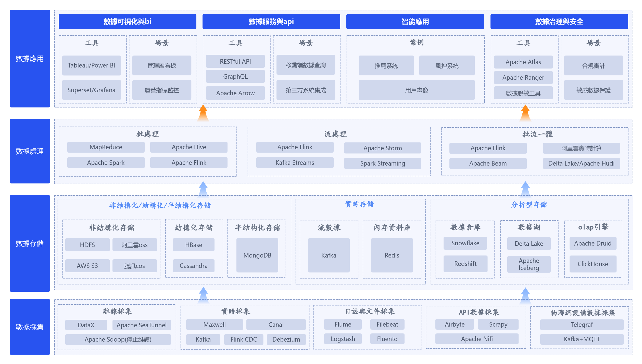Select the 移動端數據查詢 box

[x=306, y=65]
